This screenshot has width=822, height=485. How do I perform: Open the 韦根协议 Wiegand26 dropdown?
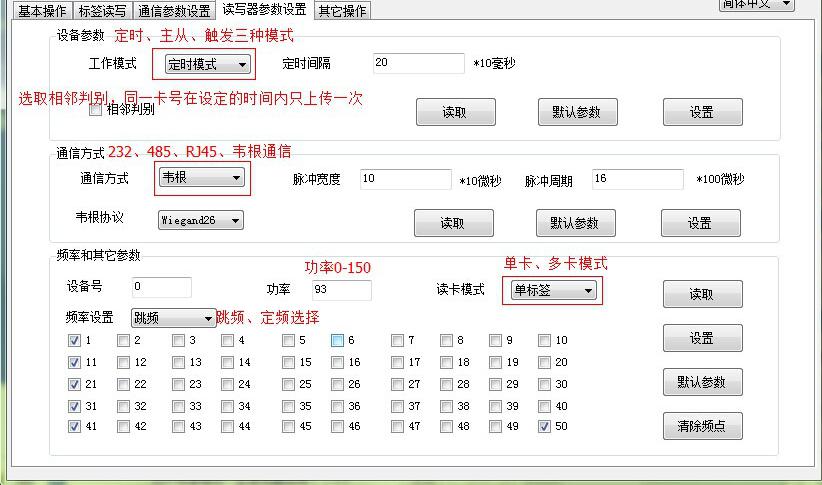(200, 220)
